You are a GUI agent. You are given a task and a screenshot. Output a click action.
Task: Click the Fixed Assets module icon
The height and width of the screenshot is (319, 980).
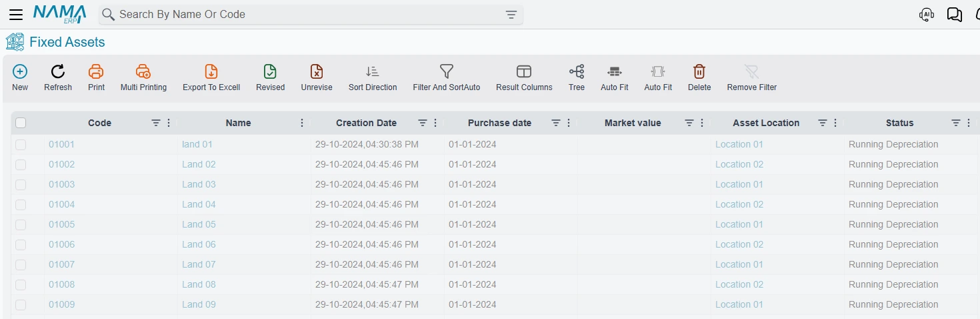pos(15,42)
